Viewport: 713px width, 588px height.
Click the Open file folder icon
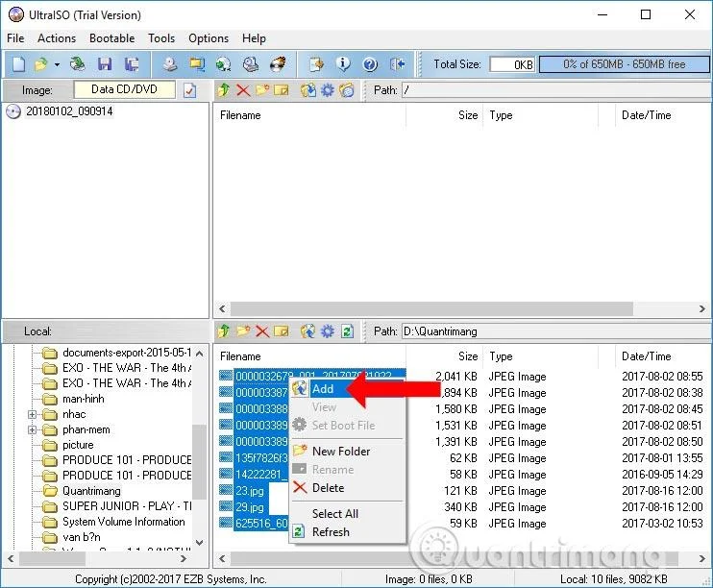[41, 64]
